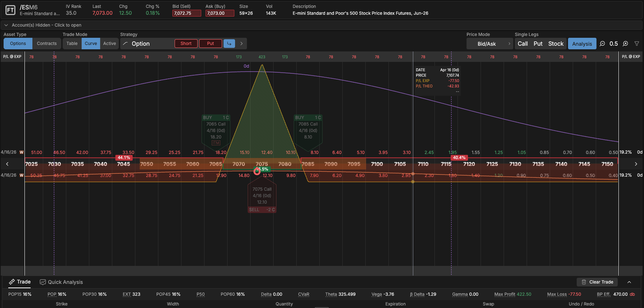
Task: Click the Max Profit 422.50 value
Action: click(x=513, y=294)
